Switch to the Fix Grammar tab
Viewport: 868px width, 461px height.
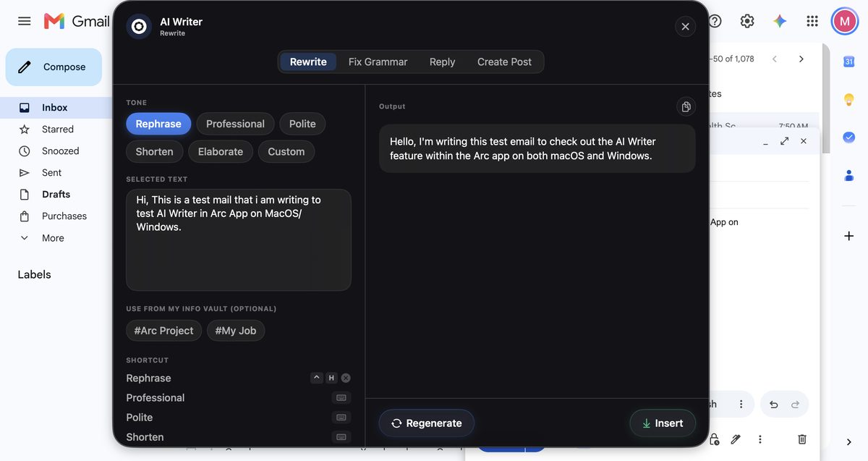(378, 62)
